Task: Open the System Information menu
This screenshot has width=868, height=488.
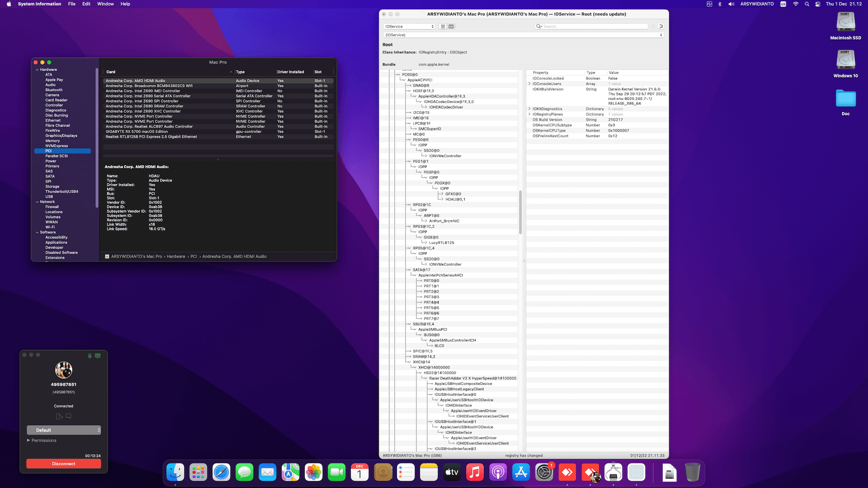Action: 39,4
